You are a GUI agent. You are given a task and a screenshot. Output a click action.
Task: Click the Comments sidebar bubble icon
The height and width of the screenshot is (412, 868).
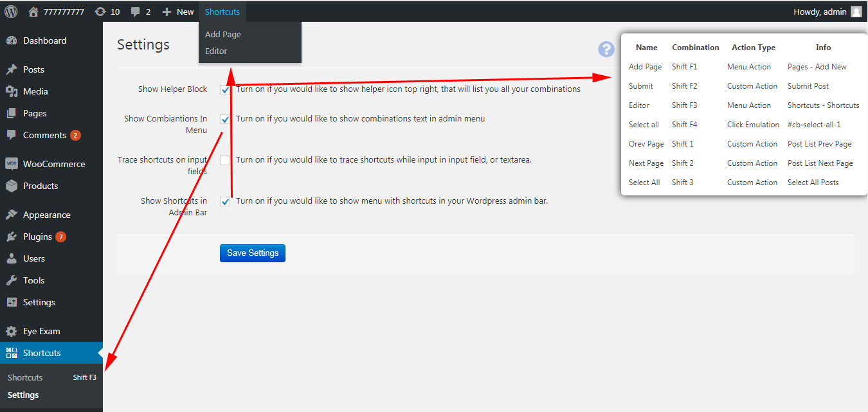12,135
